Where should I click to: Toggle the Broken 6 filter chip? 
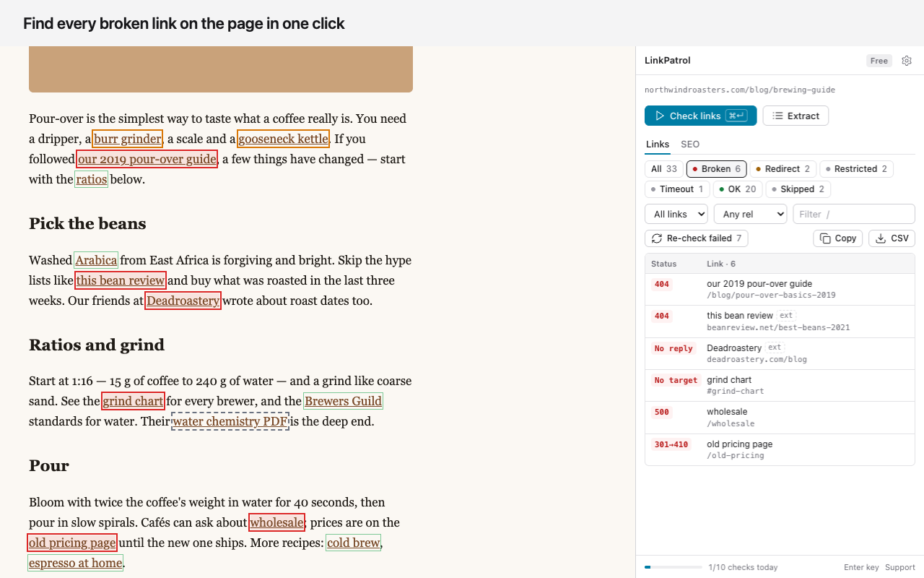717,169
